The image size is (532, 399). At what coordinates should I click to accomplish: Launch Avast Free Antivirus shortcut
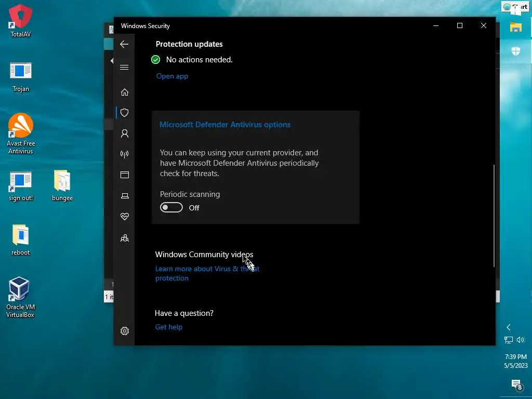point(21,134)
